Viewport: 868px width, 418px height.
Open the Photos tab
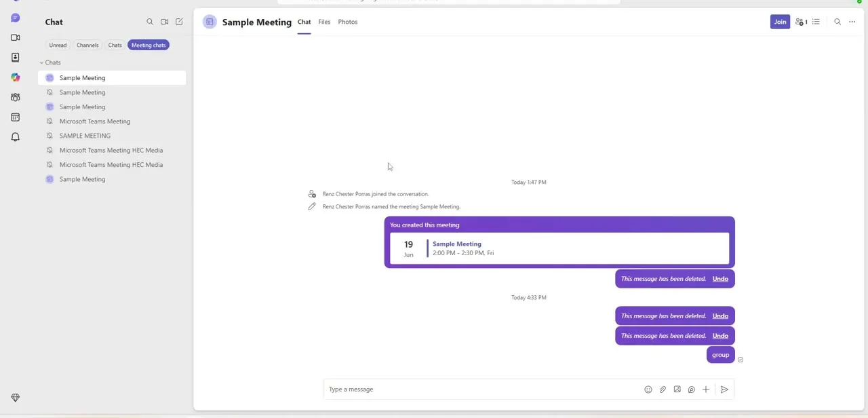tap(348, 22)
